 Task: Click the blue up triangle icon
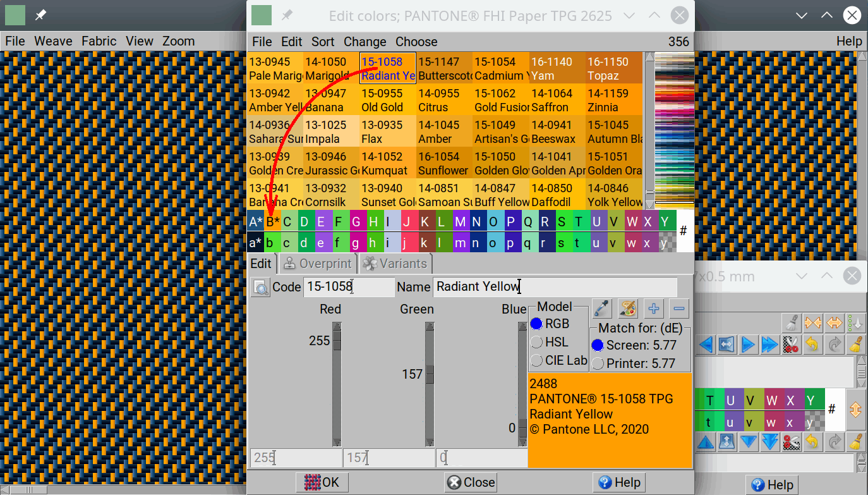(706, 441)
